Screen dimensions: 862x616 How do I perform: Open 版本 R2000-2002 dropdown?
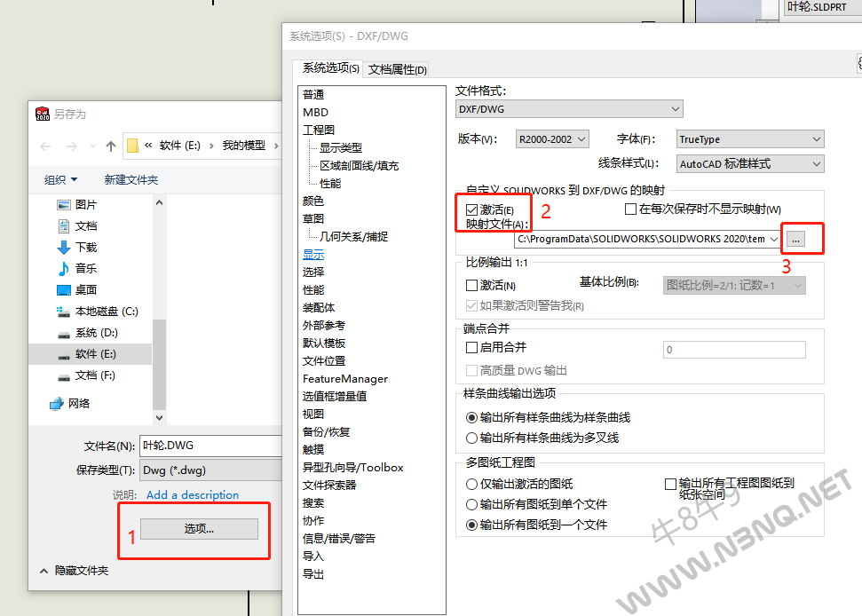(552, 139)
